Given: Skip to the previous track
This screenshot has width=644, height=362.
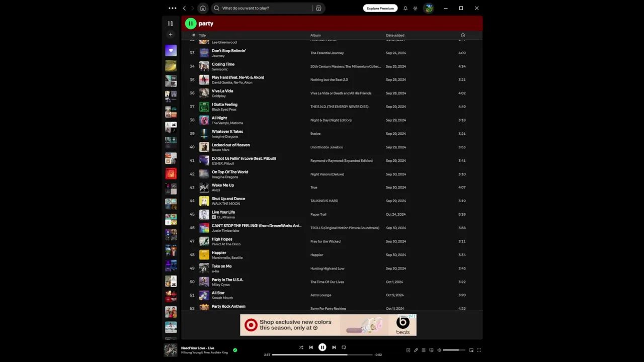Looking at the screenshot, I should (311, 347).
